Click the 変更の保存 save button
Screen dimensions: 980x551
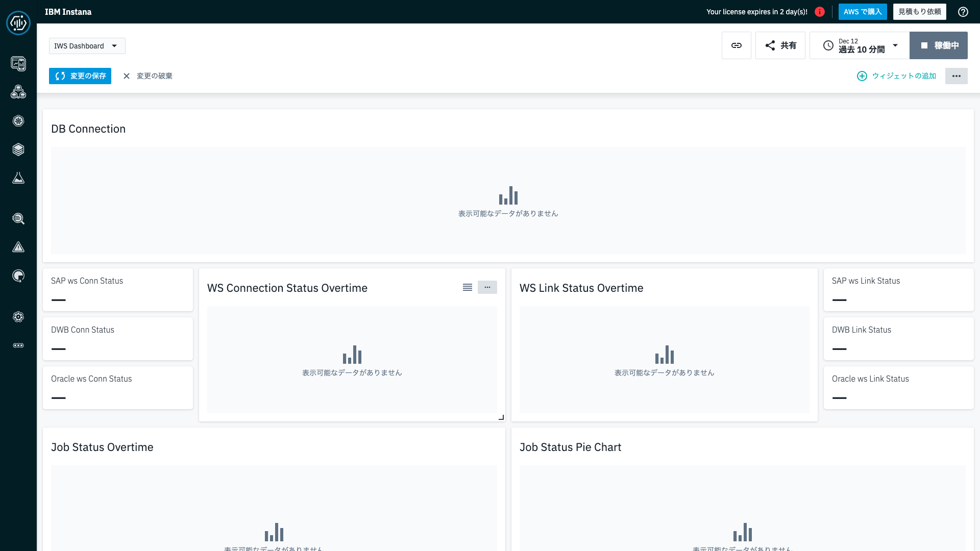pyautogui.click(x=80, y=76)
